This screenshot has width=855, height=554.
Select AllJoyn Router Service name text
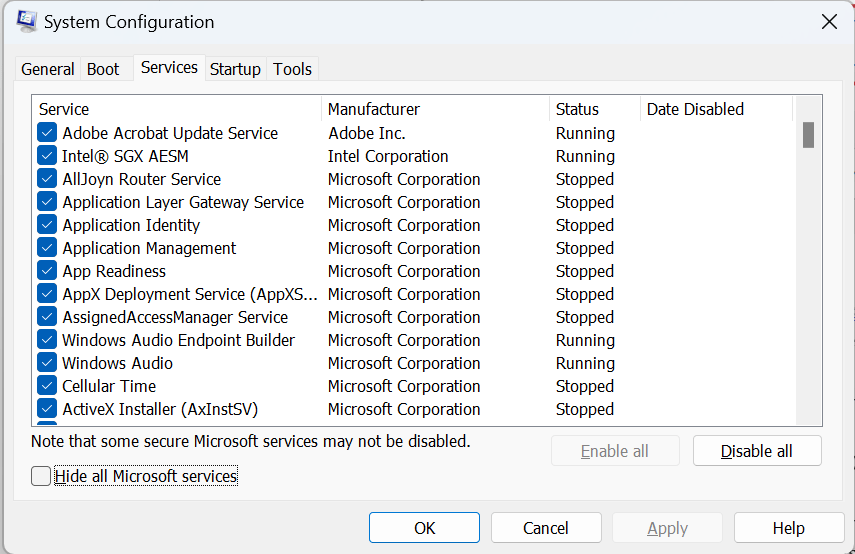(142, 179)
